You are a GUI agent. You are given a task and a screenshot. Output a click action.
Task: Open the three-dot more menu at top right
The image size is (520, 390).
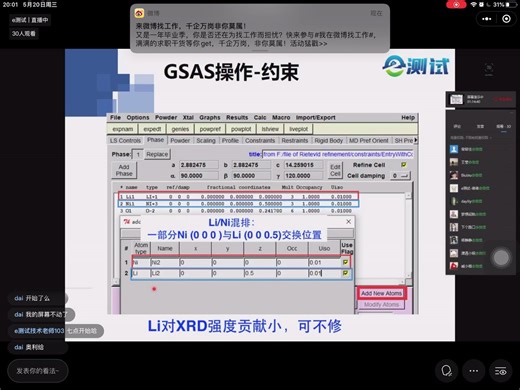pyautogui.click(x=486, y=19)
